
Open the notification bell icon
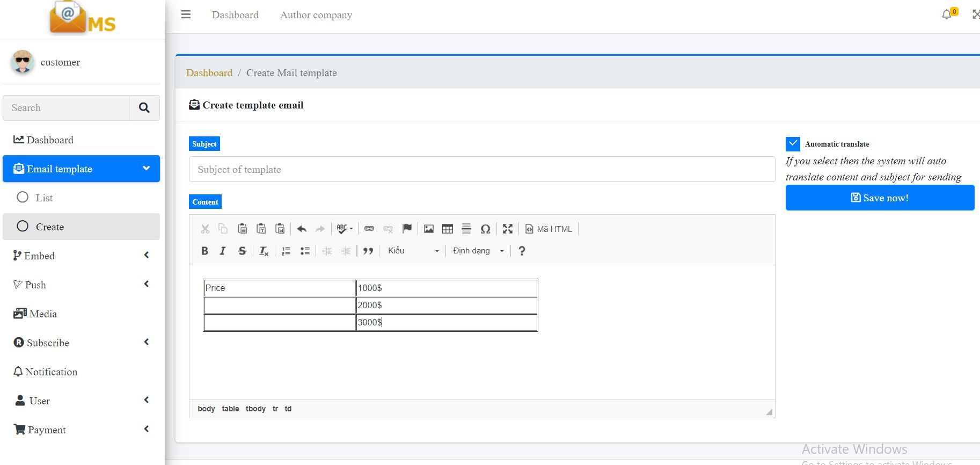pos(947,14)
